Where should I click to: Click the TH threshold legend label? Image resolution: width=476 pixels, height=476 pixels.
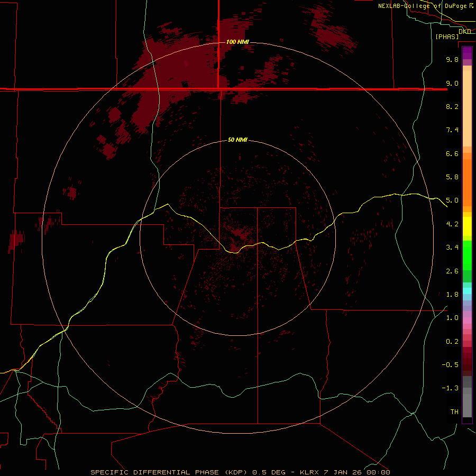point(454,411)
